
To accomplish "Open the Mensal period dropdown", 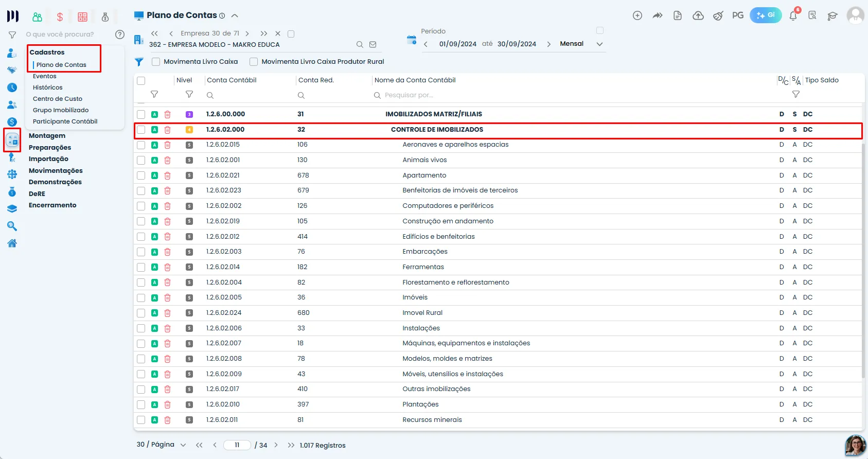I will point(581,44).
